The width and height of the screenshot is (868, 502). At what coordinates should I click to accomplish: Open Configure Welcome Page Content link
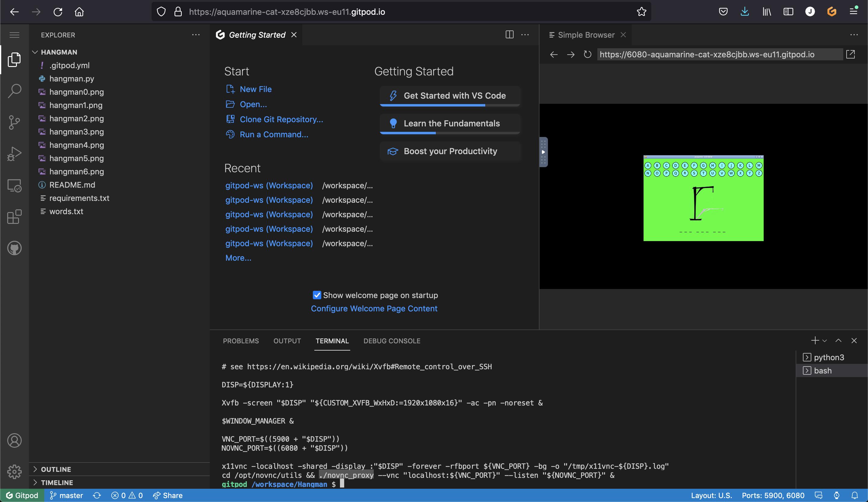click(x=374, y=309)
